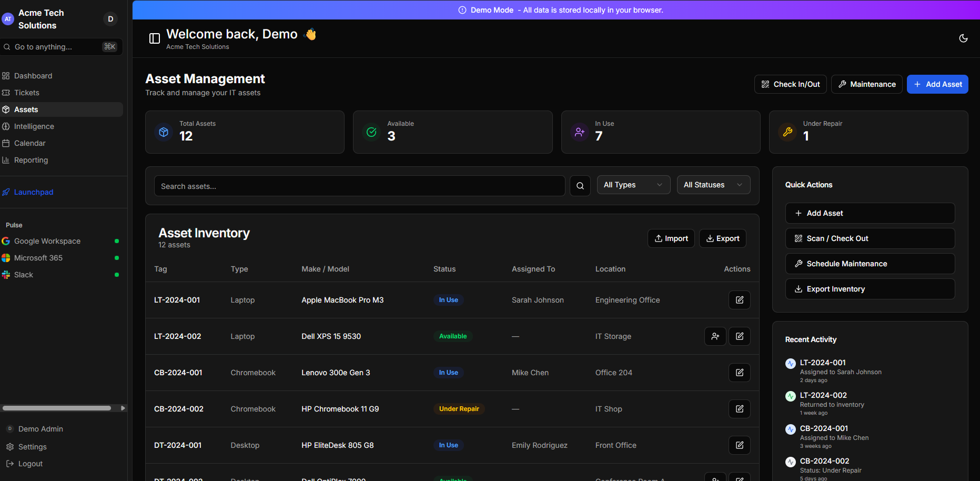Image resolution: width=980 pixels, height=481 pixels.
Task: Open Microsoft 365 pulse
Action: pyautogui.click(x=62, y=258)
